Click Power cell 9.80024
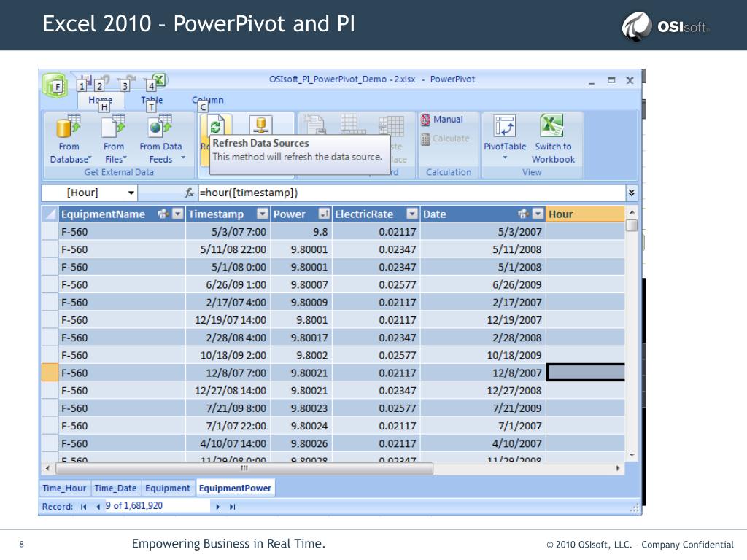The image size is (747, 560). click(301, 426)
